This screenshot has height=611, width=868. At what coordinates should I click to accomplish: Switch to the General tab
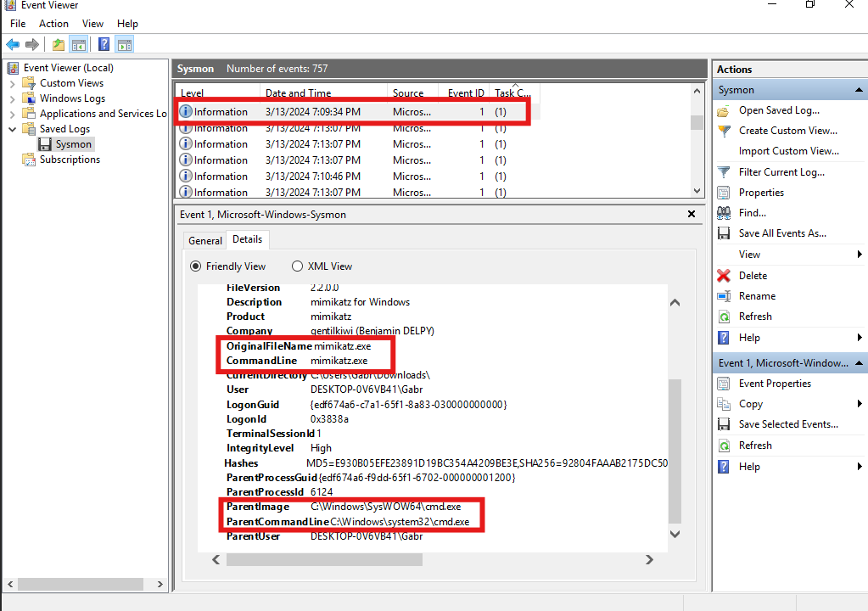[x=204, y=241]
